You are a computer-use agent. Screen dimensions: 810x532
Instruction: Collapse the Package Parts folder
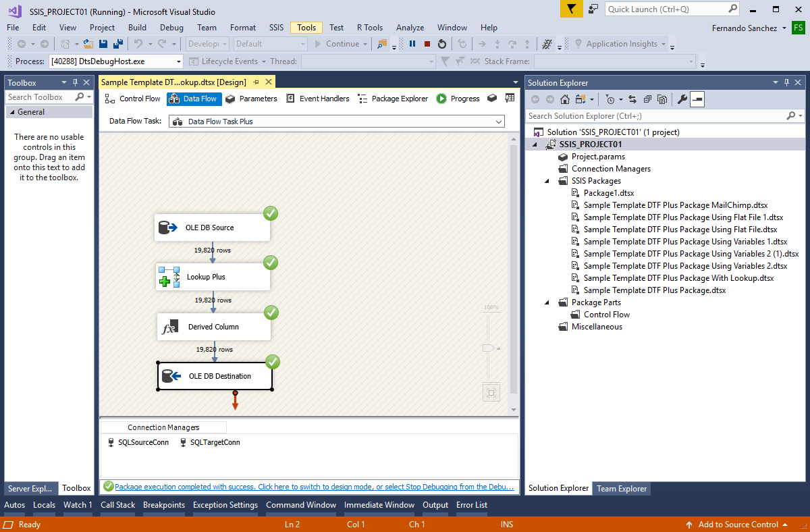(547, 302)
